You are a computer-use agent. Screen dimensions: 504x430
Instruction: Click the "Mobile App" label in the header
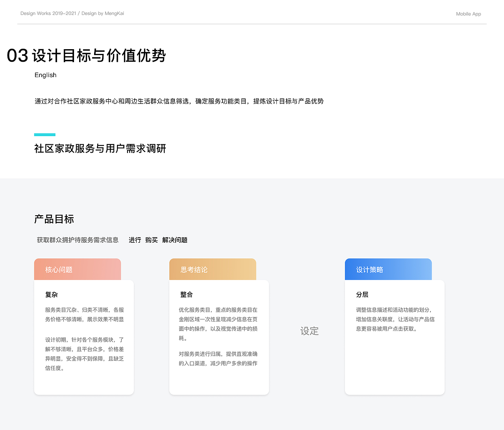tap(468, 14)
